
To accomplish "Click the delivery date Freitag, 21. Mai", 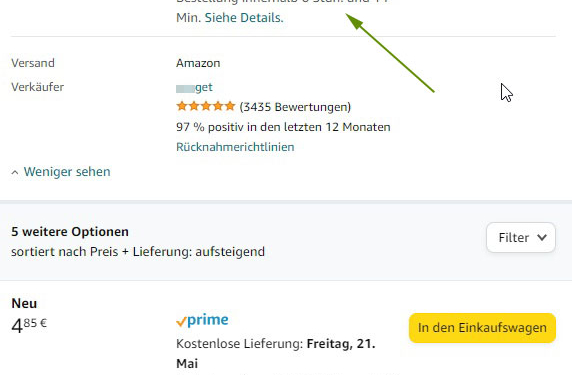I will 276,353.
